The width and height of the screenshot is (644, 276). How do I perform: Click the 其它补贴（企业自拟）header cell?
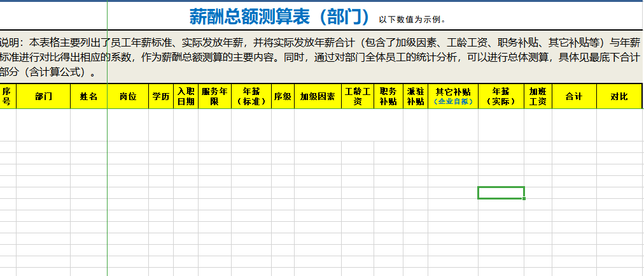tap(453, 96)
